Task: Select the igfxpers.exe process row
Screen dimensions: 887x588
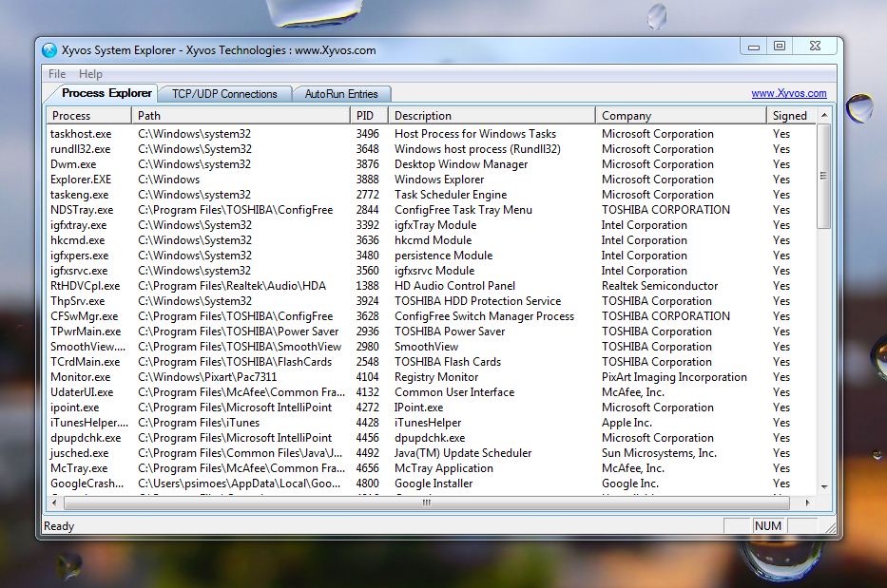Action: 431,256
